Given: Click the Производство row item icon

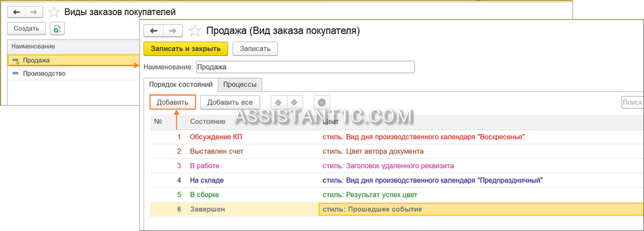Looking at the screenshot, I should [16, 74].
